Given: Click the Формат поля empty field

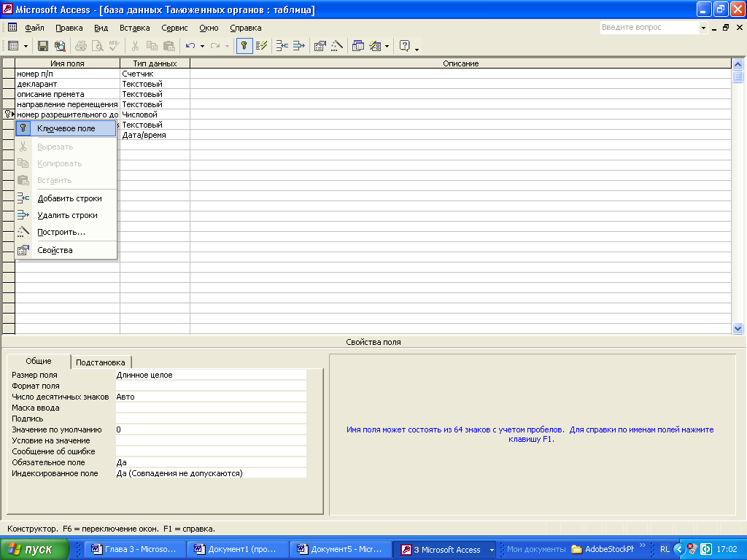Looking at the screenshot, I should (x=211, y=386).
